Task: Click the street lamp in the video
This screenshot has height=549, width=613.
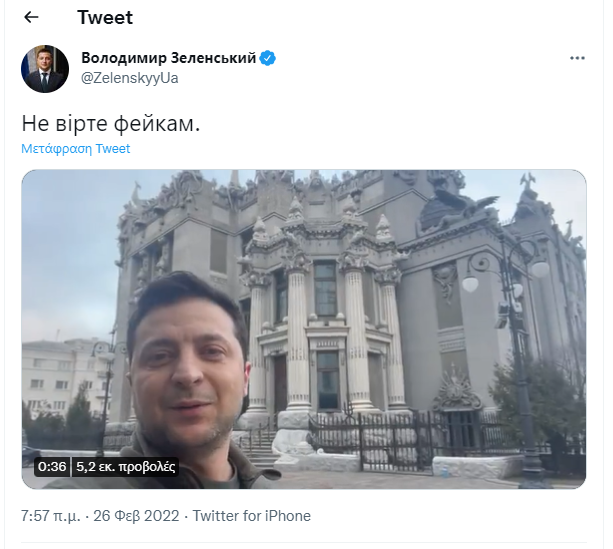Action: click(508, 352)
